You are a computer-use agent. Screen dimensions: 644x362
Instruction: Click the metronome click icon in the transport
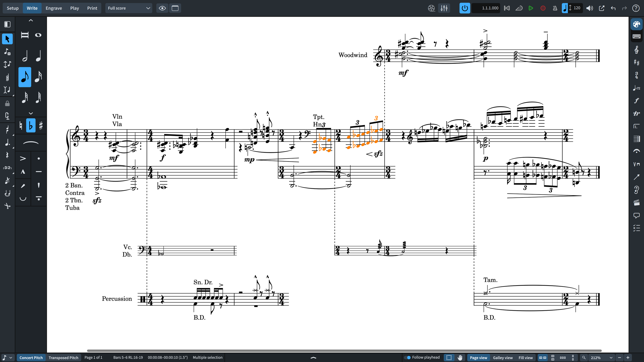click(x=554, y=8)
